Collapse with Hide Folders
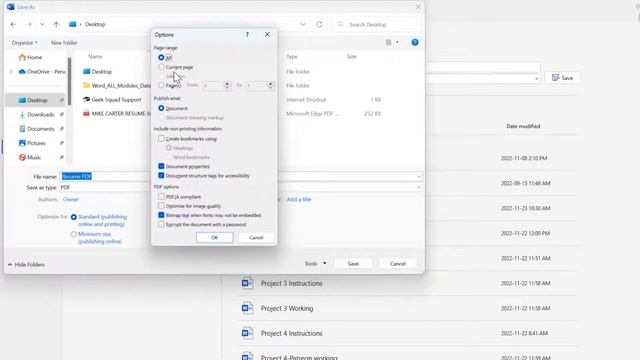This screenshot has height=360, width=640. pos(26,264)
